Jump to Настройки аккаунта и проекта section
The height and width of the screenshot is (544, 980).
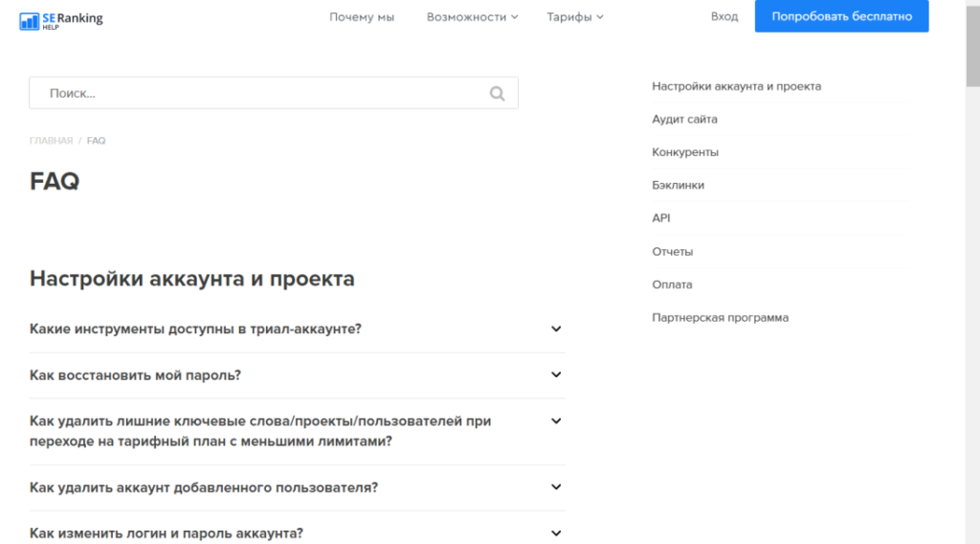[x=736, y=86]
